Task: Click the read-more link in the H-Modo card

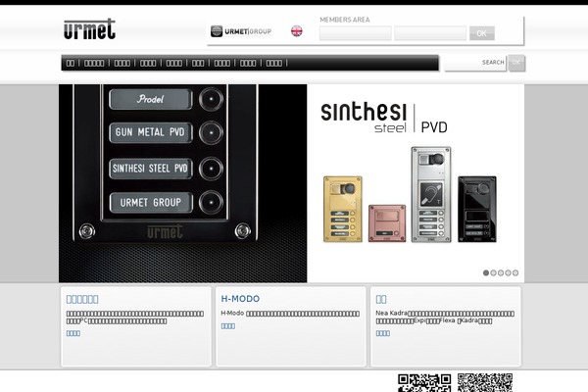Action: [228, 326]
